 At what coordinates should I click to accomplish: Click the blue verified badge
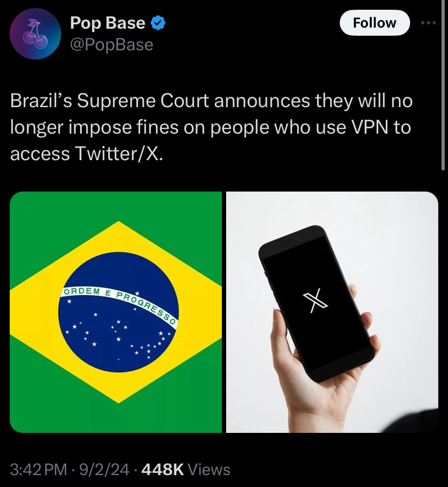coord(158,23)
